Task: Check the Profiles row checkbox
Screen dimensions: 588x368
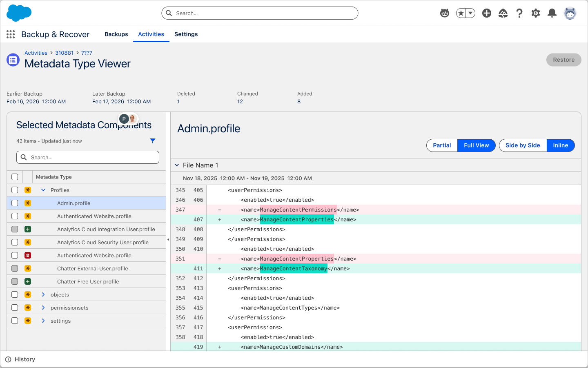Action: (x=15, y=190)
